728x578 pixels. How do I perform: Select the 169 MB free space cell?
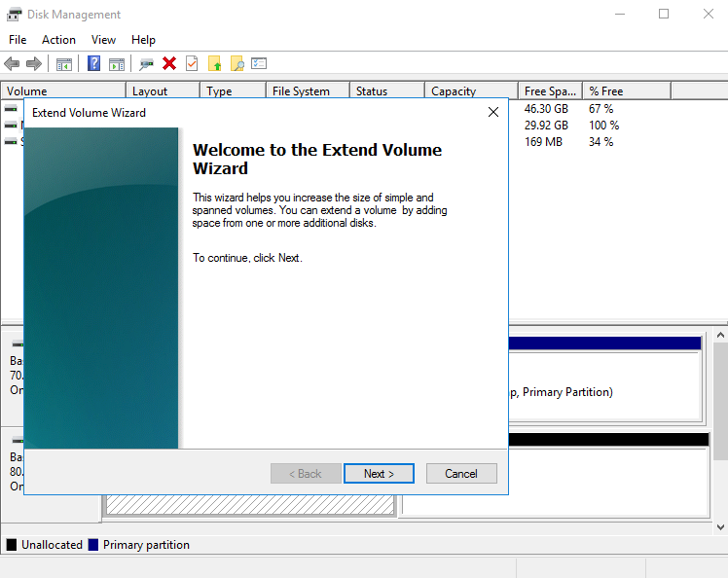(544, 142)
